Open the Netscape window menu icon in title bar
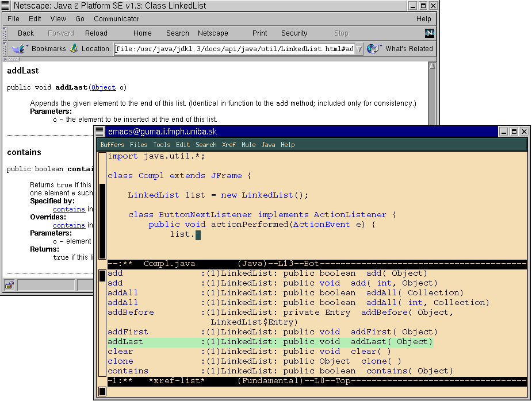The height and width of the screenshot is (401, 532). pyautogui.click(x=5, y=6)
